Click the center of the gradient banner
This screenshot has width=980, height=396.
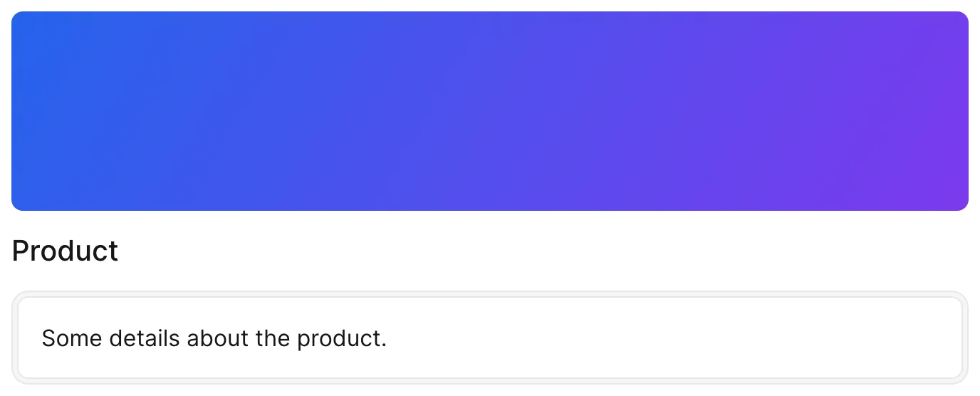pos(490,111)
